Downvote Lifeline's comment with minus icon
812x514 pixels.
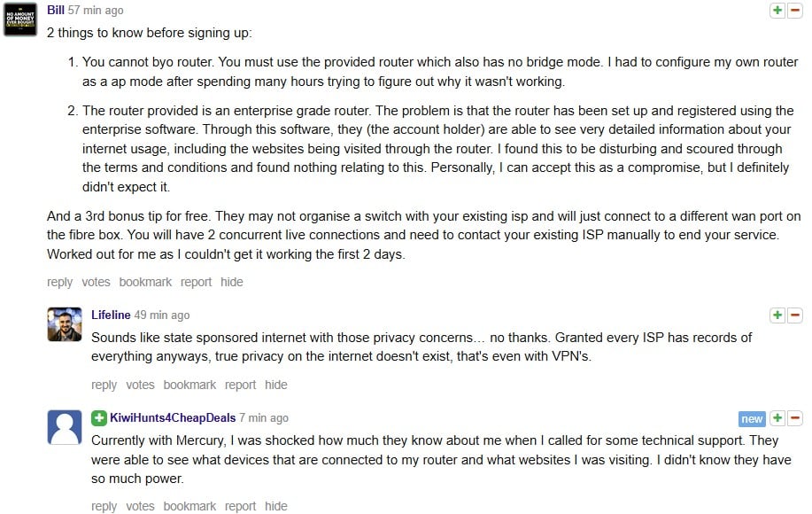(x=795, y=315)
